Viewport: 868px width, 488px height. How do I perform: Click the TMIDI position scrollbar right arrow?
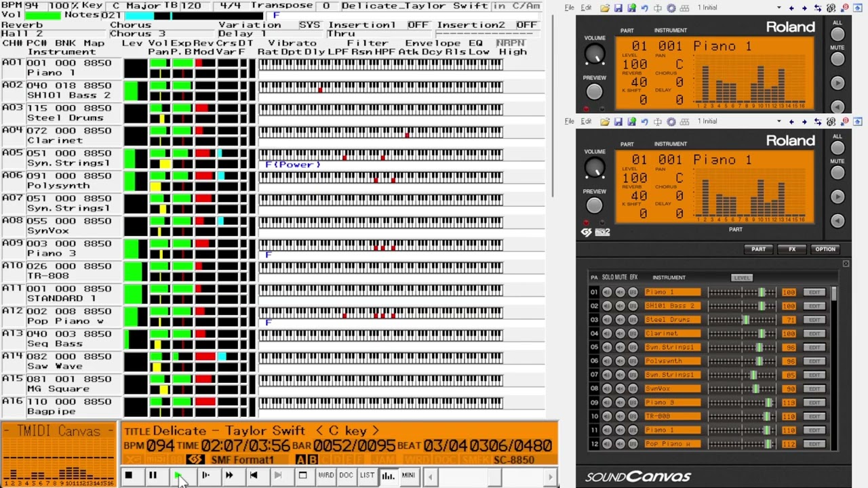click(551, 476)
